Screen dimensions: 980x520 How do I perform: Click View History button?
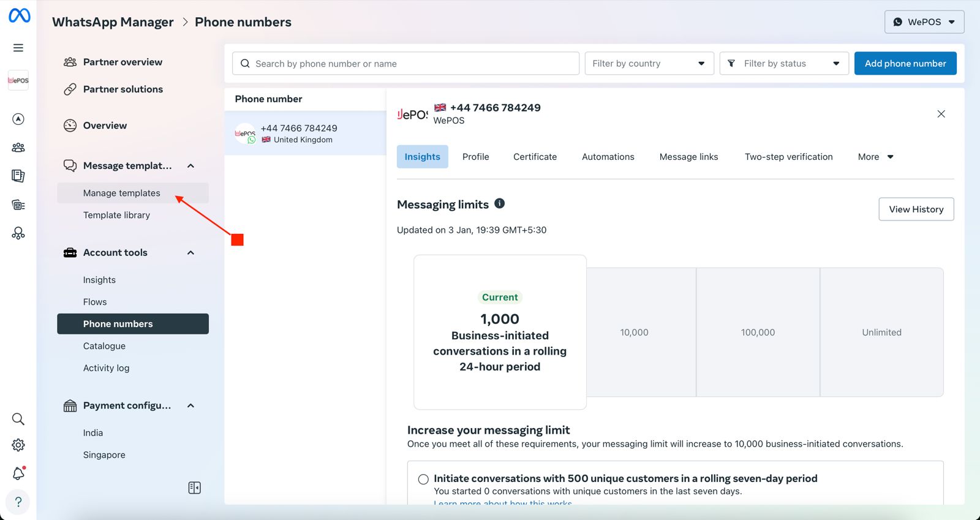(916, 209)
